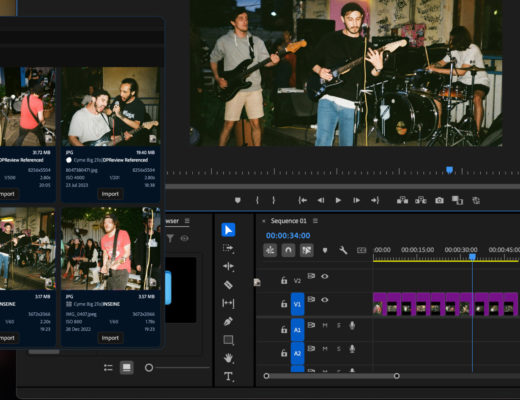Viewport: 520px width, 400px height.
Task: Toggle A1 track targeting
Action: click(x=297, y=330)
